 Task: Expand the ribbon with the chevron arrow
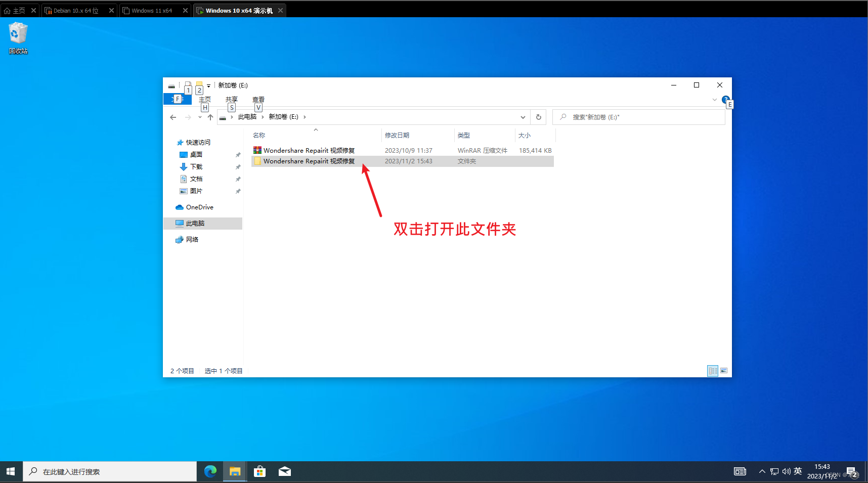[x=715, y=100]
